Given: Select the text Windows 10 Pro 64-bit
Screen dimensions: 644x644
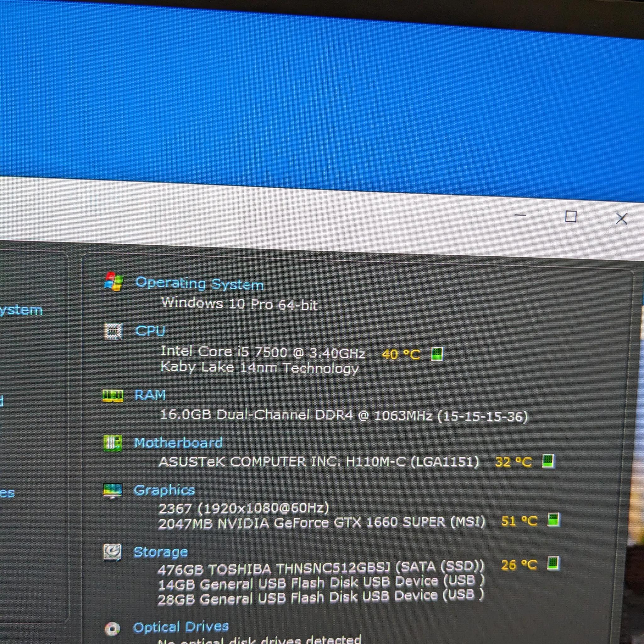Looking at the screenshot, I should click(x=239, y=304).
